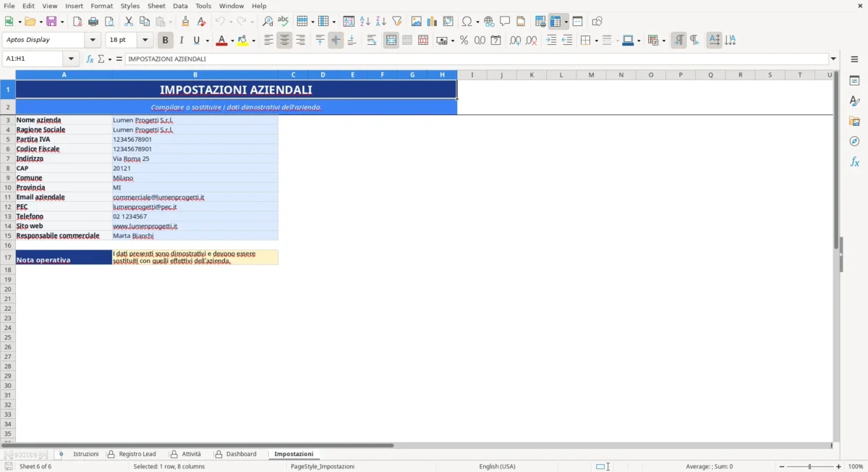The height and width of the screenshot is (472, 868).
Task: Open the Sidebar Gallery panel
Action: (854, 122)
